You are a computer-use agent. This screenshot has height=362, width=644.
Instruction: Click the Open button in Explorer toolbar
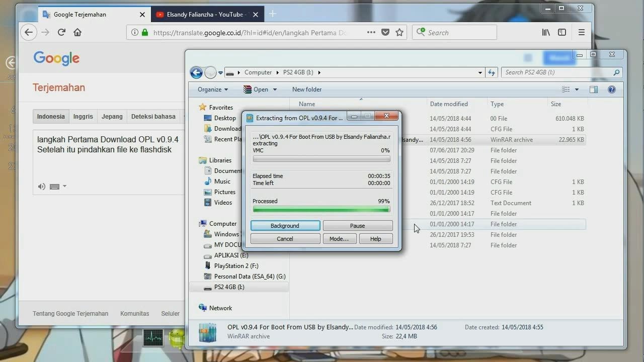tap(256, 89)
